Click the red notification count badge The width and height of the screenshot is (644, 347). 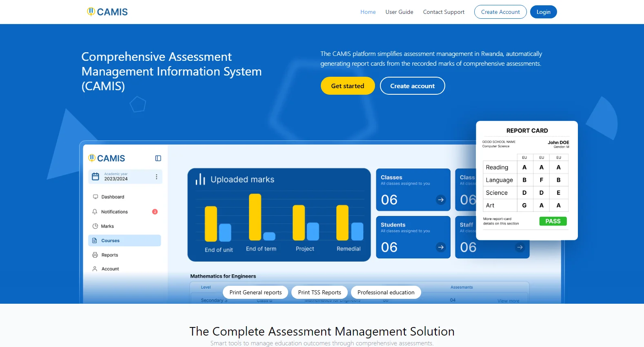(x=155, y=211)
